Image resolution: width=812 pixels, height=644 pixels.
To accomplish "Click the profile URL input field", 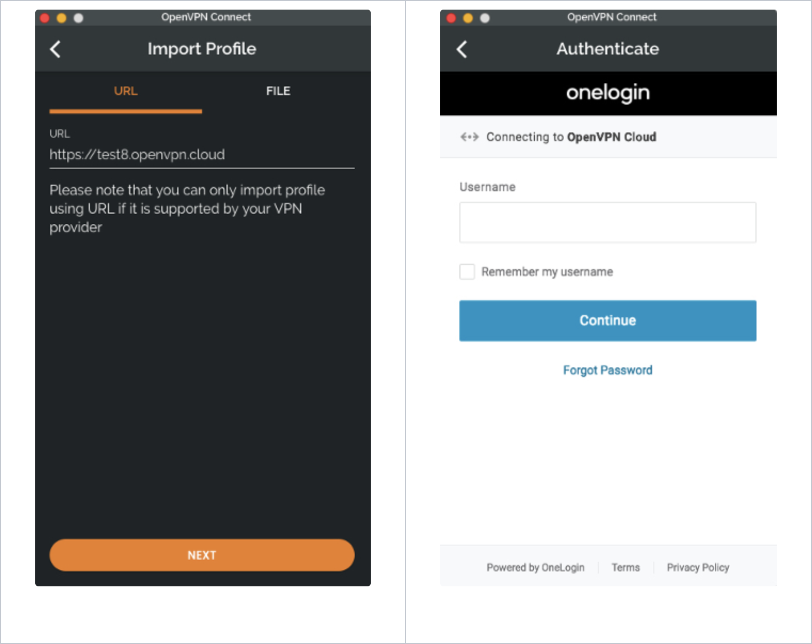I will click(x=201, y=155).
